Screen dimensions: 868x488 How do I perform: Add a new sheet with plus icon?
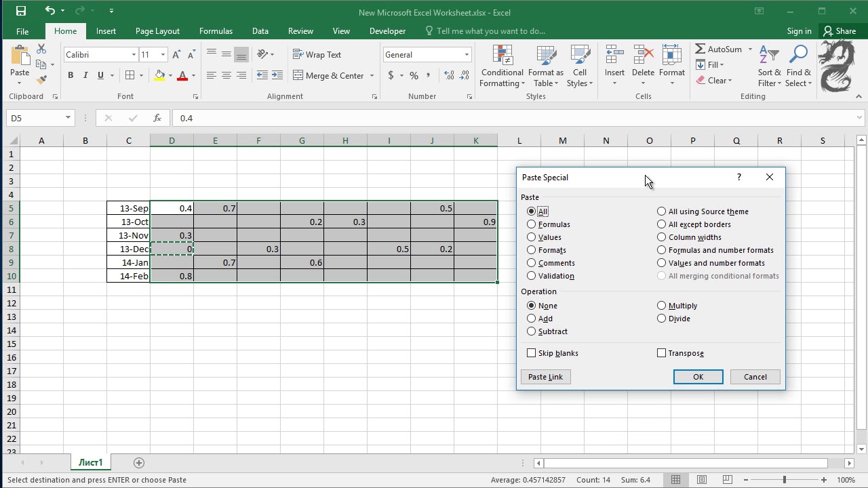(139, 463)
